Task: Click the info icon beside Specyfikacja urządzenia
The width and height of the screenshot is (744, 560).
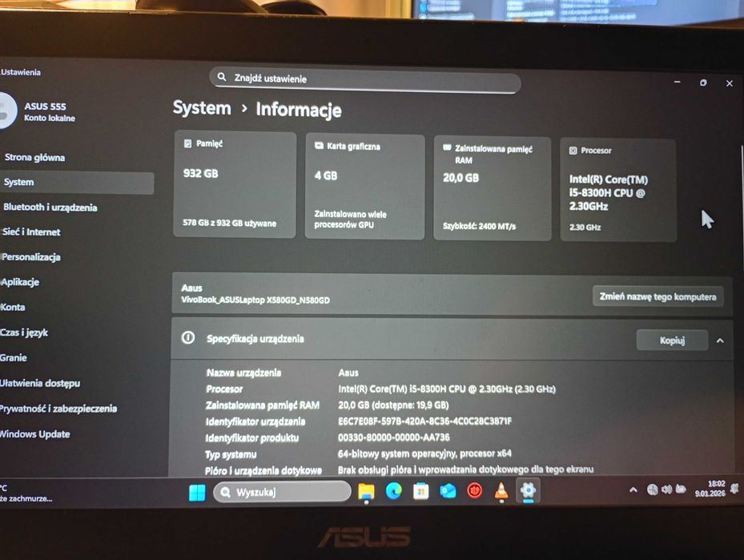Action: click(188, 337)
